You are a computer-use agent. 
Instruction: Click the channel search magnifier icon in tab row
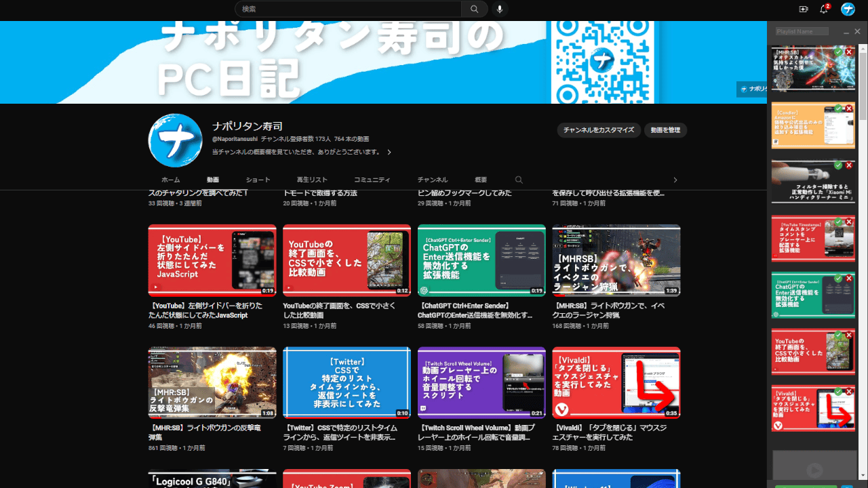point(519,180)
